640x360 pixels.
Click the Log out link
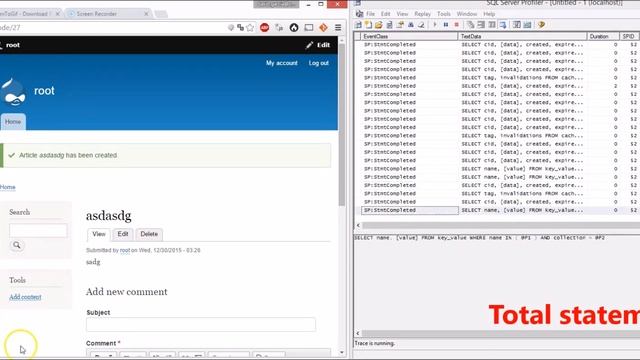tap(319, 63)
